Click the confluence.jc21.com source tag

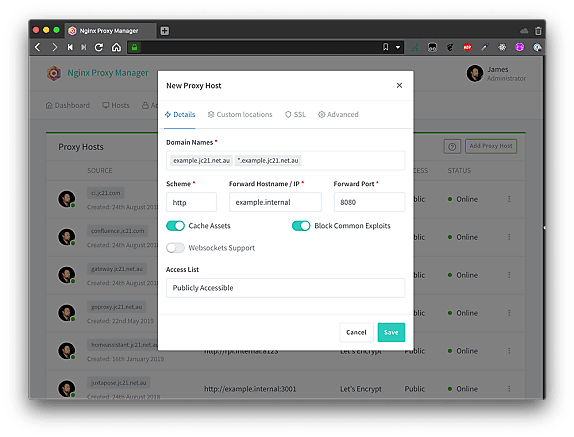coord(118,231)
